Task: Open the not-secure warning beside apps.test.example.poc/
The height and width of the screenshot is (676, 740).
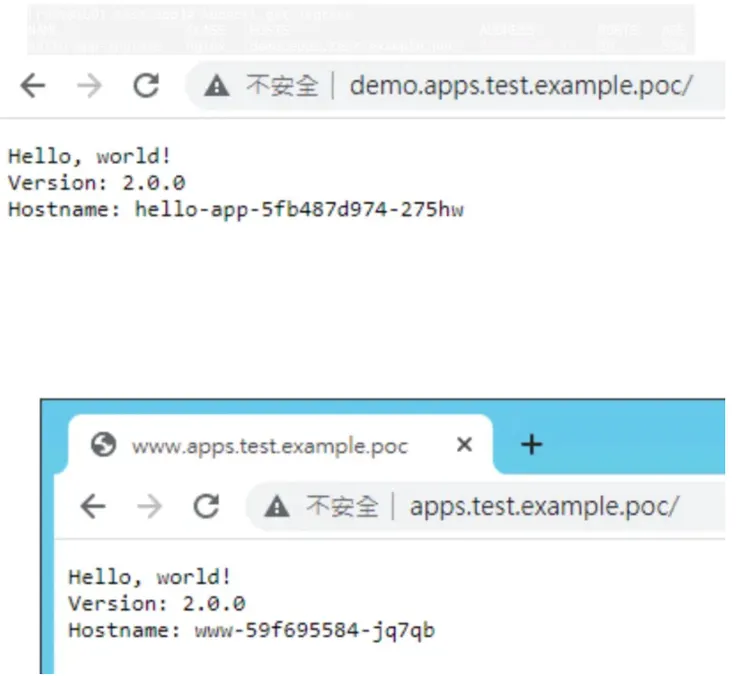Action: click(277, 507)
